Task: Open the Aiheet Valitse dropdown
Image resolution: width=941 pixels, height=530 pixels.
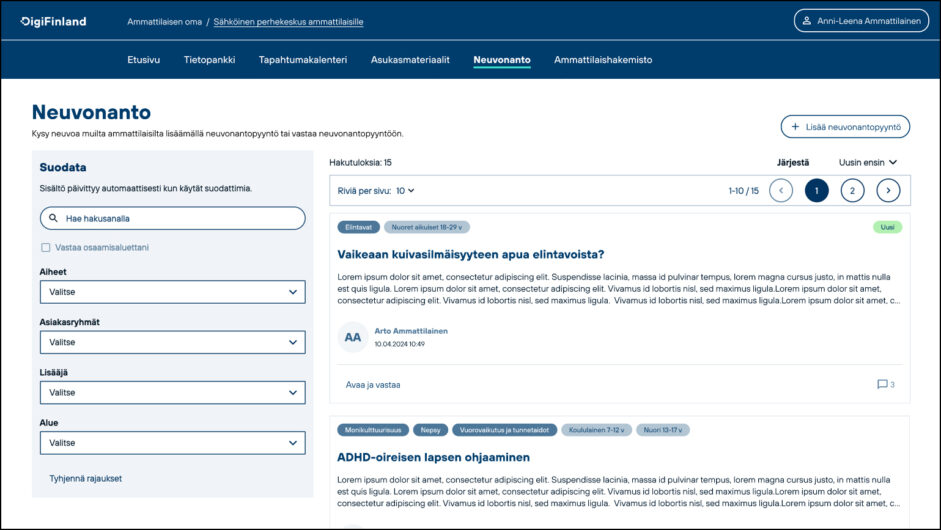Action: point(173,292)
